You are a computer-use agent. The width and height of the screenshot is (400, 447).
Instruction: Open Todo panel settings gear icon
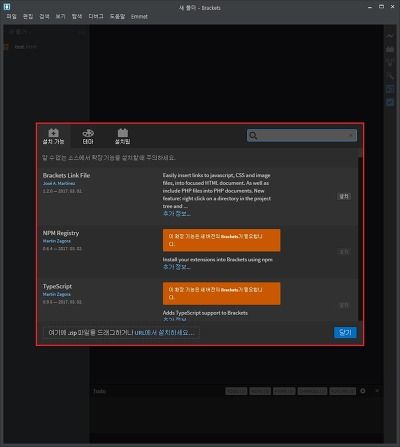(363, 391)
